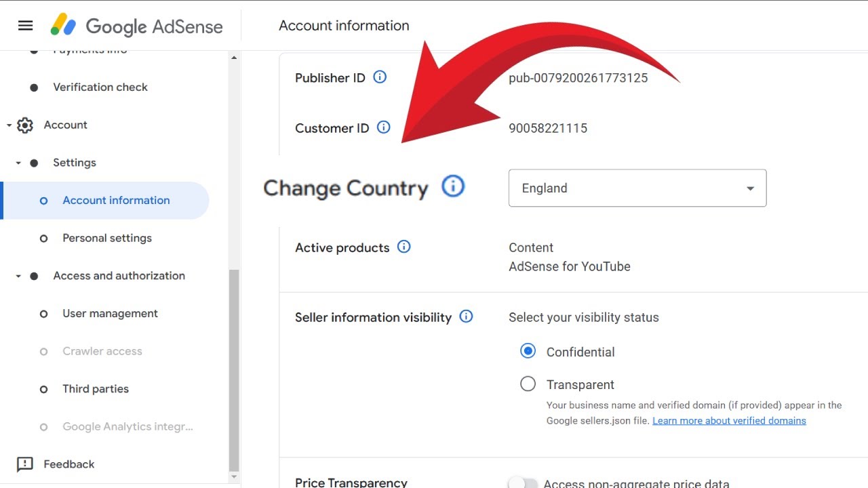Open Customer ID info tooltip icon
Viewport: 868px width, 488px height.
(x=384, y=127)
